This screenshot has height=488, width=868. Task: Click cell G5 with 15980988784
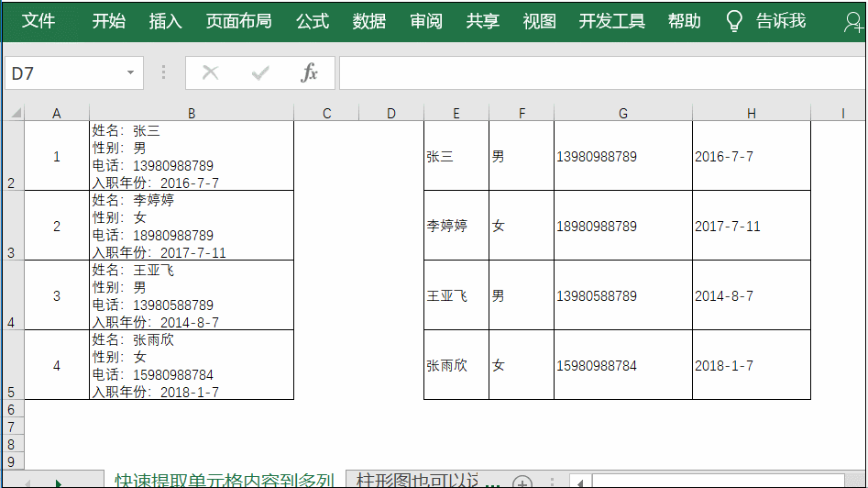pyautogui.click(x=623, y=365)
